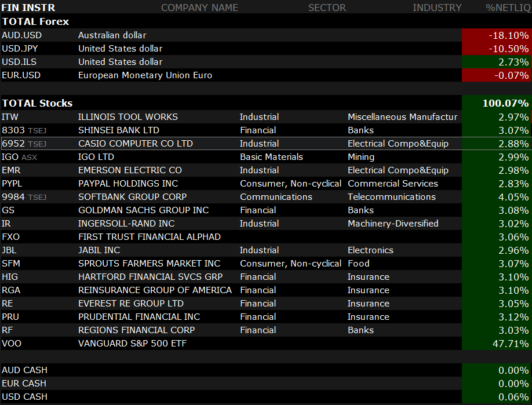Select the EMR ticker

(x=11, y=170)
